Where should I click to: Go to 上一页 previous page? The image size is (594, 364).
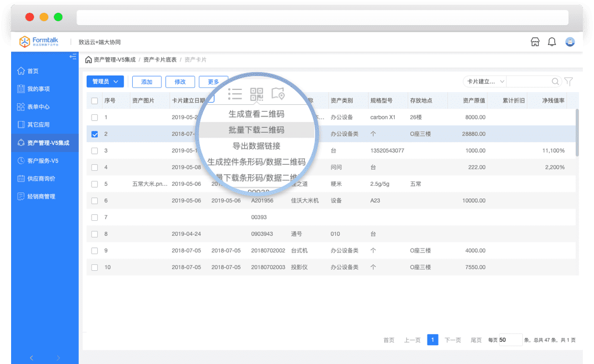pyautogui.click(x=412, y=340)
